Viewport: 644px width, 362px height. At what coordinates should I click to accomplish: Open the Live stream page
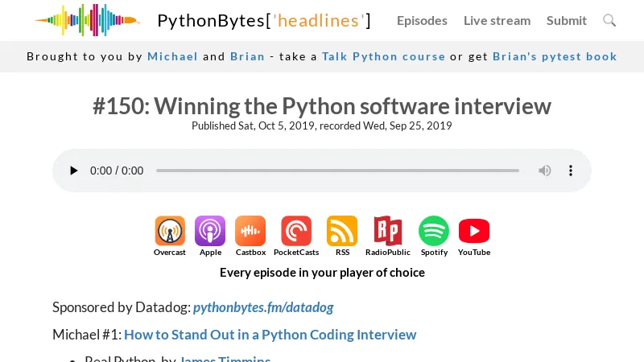click(x=497, y=20)
